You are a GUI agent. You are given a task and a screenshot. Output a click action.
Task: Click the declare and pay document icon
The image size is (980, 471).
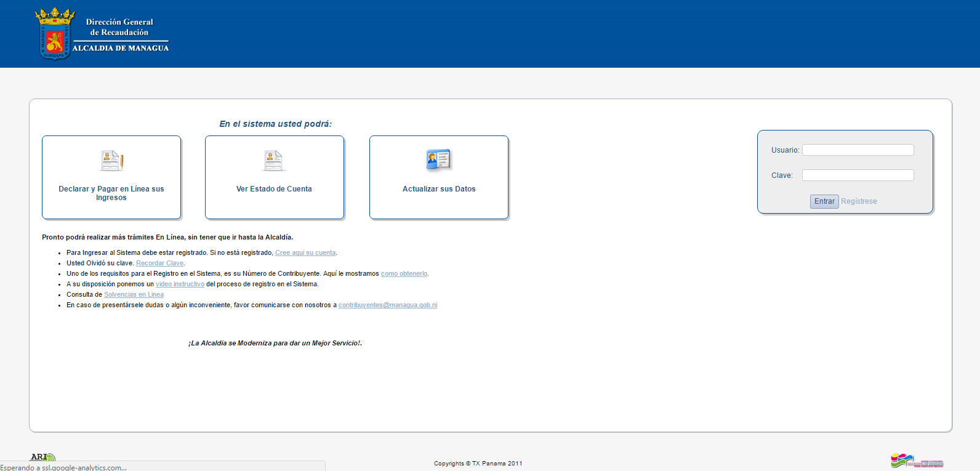coord(112,161)
